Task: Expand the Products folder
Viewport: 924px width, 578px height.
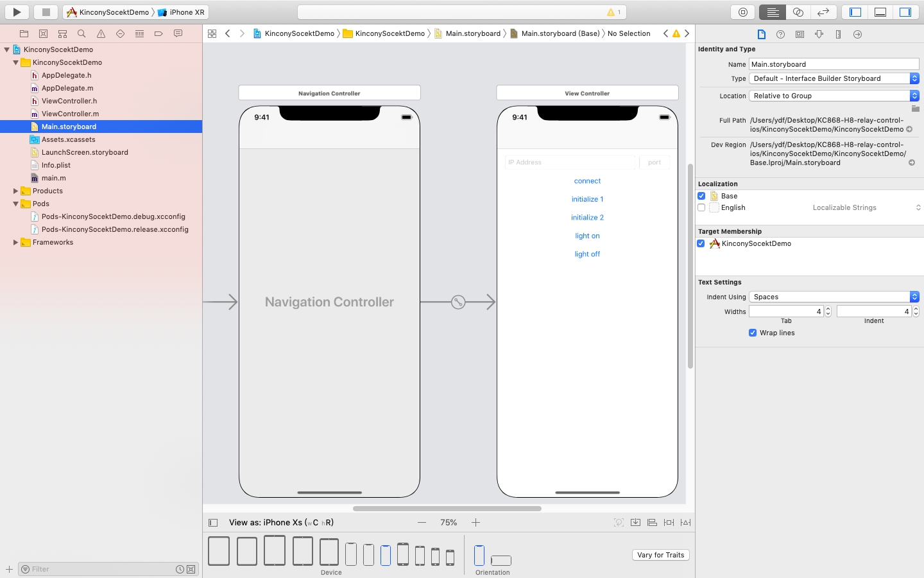Action: pos(15,191)
